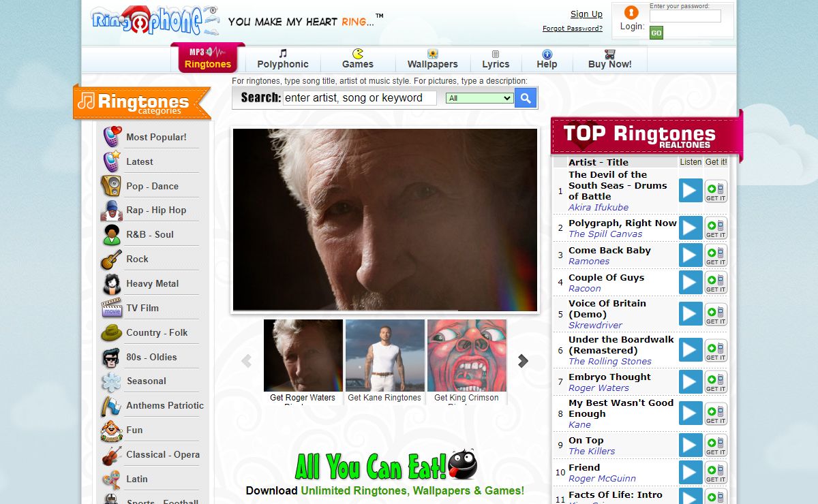Play Voice Of Britain (Demo) preview
This screenshot has width=818, height=504.
click(x=691, y=314)
